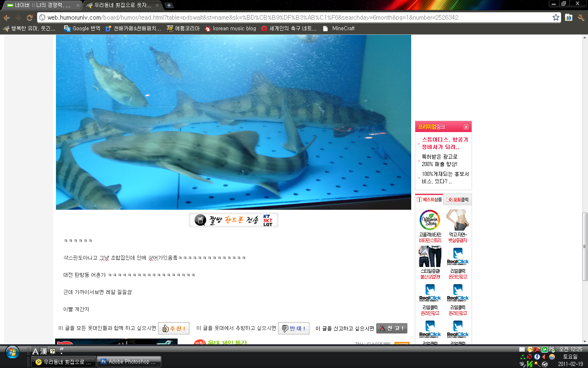Click the browser forward arrow
588x368 pixels.
point(18,18)
